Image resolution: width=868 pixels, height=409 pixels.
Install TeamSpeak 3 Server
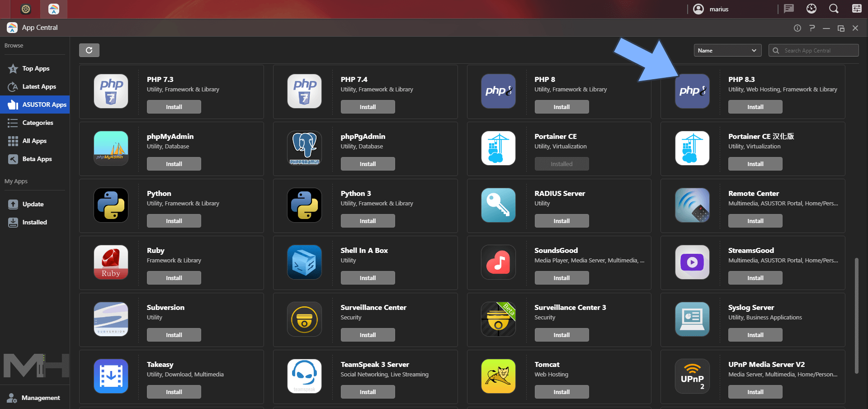click(368, 392)
